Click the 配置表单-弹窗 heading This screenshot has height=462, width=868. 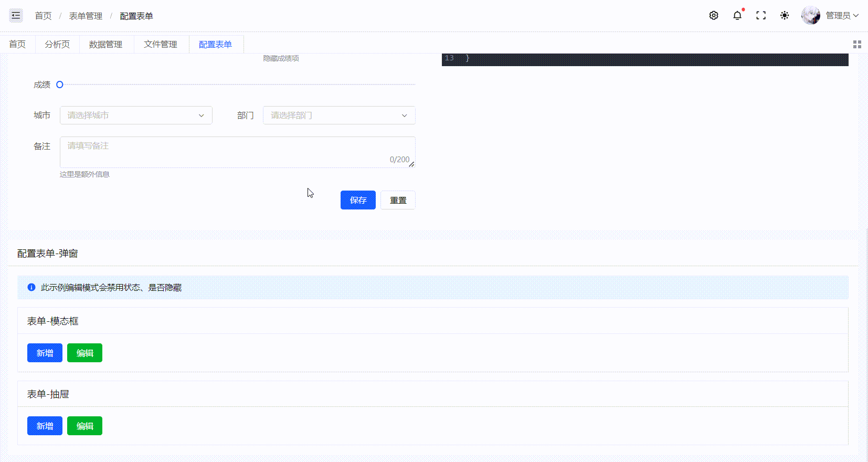(x=48, y=254)
